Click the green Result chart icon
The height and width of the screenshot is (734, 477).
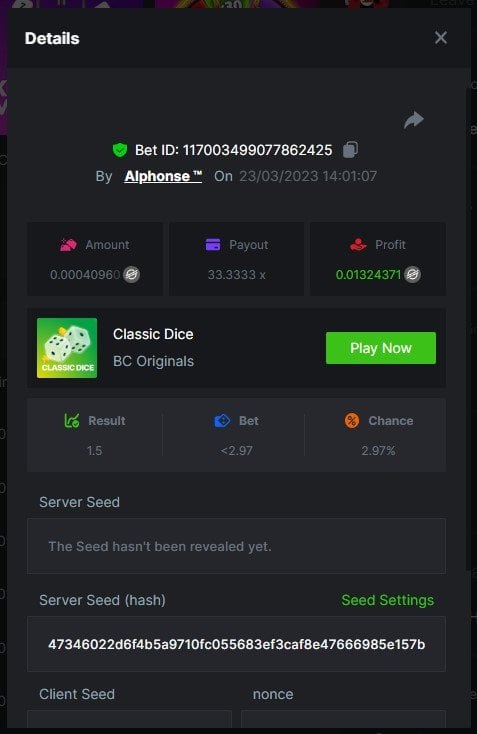72,420
